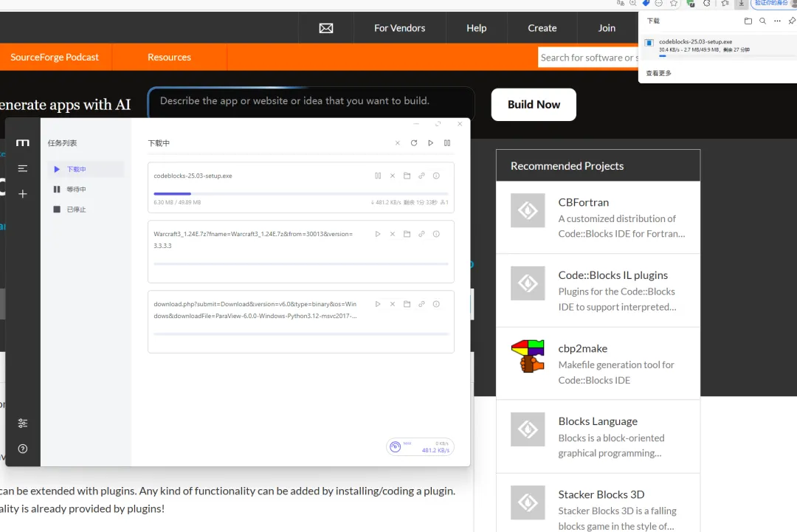The width and height of the screenshot is (797, 532).
Task: Open the browser favorites list icon
Action: tap(725, 4)
